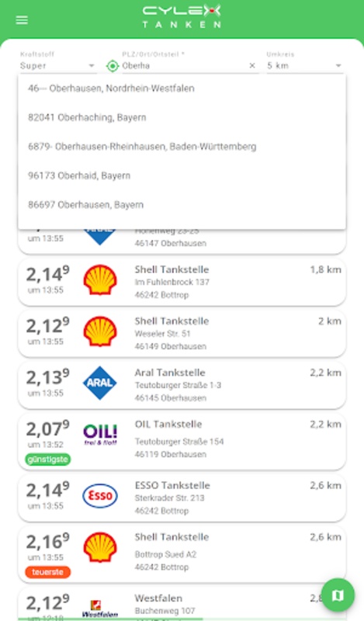
Task: Tap the OIL! frei & flott logo
Action: tap(100, 435)
